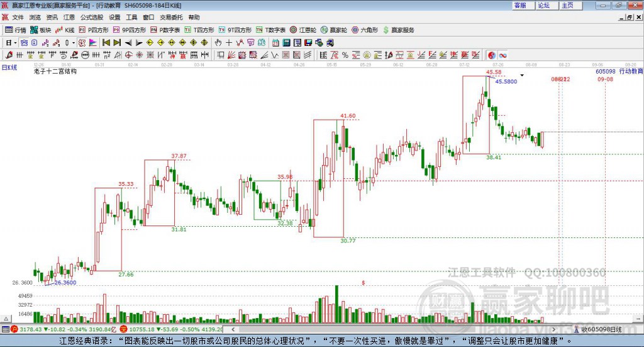
Task: Click the 收605098日线 status label
Action: 601,329
